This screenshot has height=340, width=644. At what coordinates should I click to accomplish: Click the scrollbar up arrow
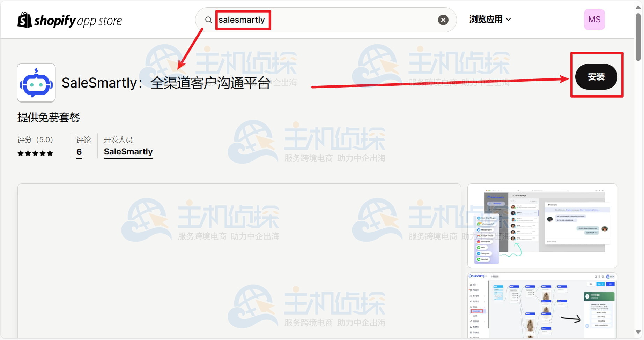(638, 7)
